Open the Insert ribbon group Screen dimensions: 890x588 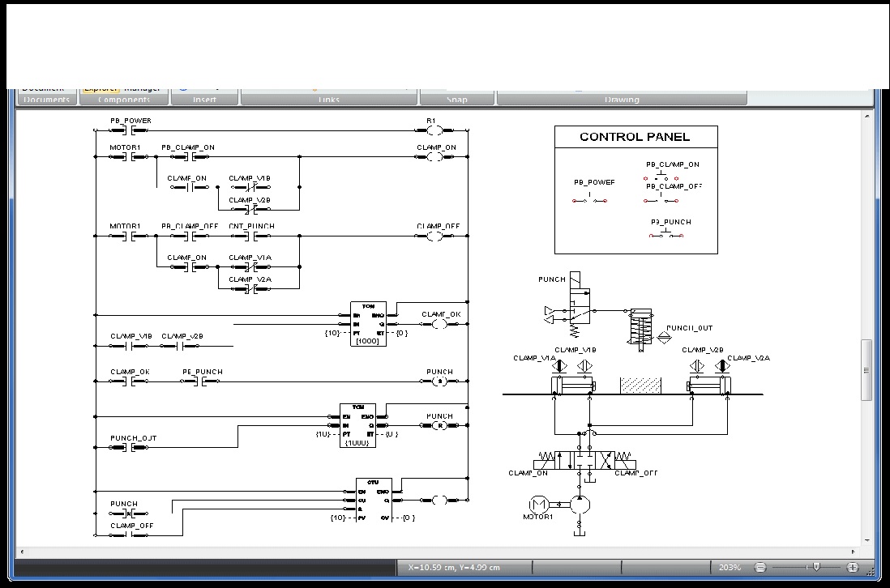pos(204,100)
